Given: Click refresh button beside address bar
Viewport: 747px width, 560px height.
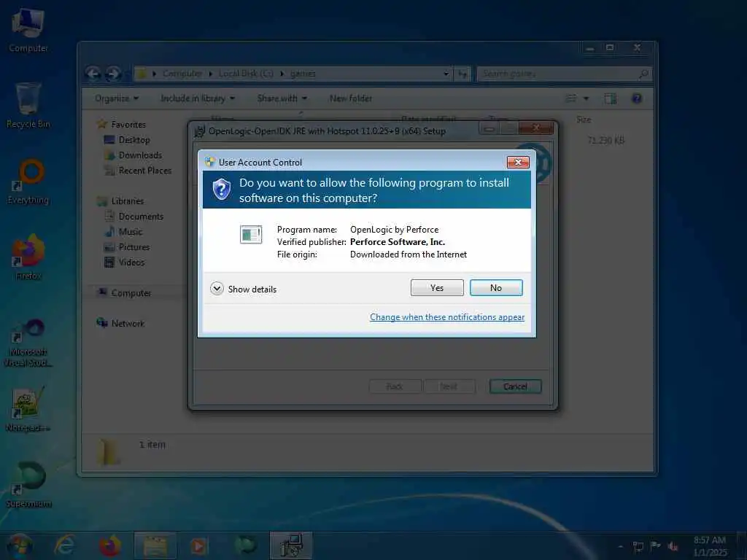Looking at the screenshot, I should (x=462, y=74).
